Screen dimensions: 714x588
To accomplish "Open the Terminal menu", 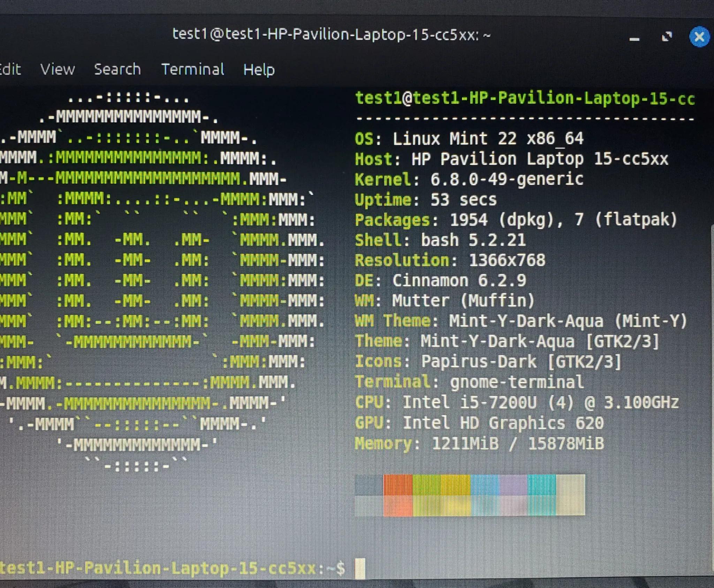I will pyautogui.click(x=192, y=69).
